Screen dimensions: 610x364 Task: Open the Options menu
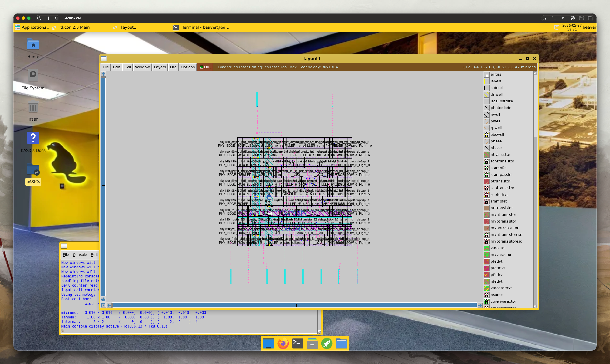pos(188,67)
